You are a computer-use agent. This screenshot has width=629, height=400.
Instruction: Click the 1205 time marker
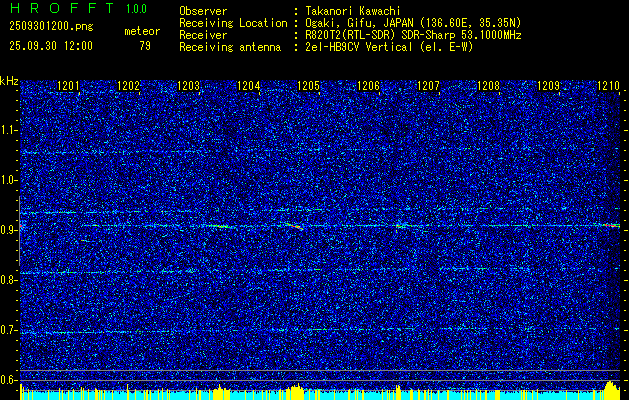coord(308,85)
